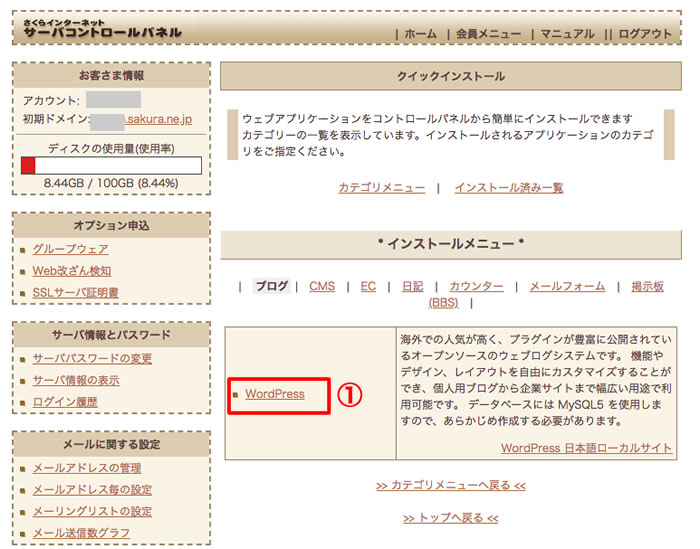Open メールアドレスの管理 link
Screen dimensions: 700x549
point(87,468)
